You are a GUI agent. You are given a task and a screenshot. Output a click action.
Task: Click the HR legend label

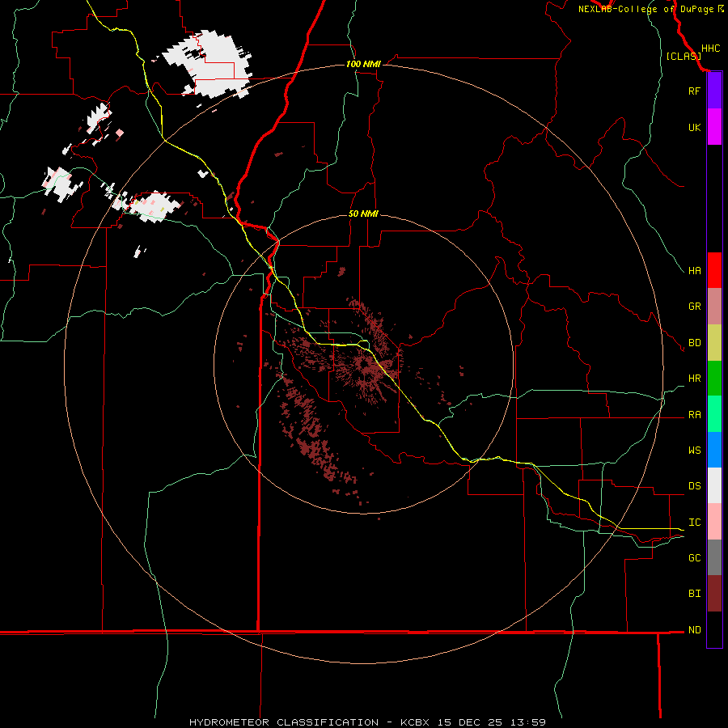[694, 379]
